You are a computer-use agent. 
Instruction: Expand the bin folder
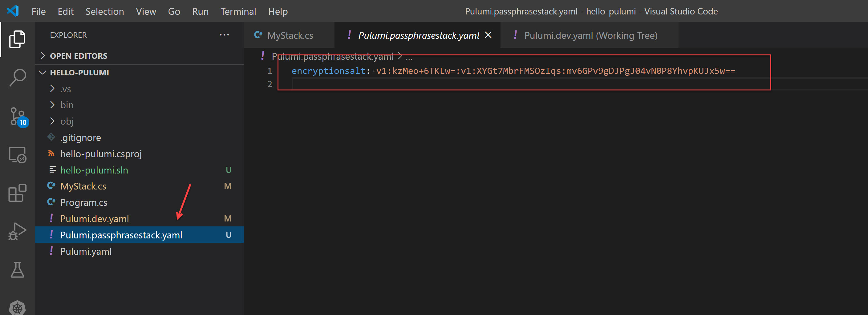click(139, 105)
